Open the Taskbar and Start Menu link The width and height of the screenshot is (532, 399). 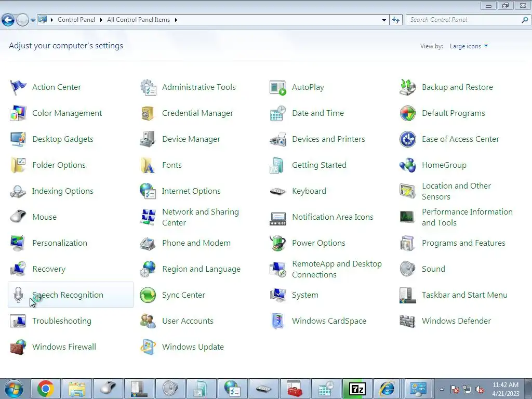coord(464,295)
